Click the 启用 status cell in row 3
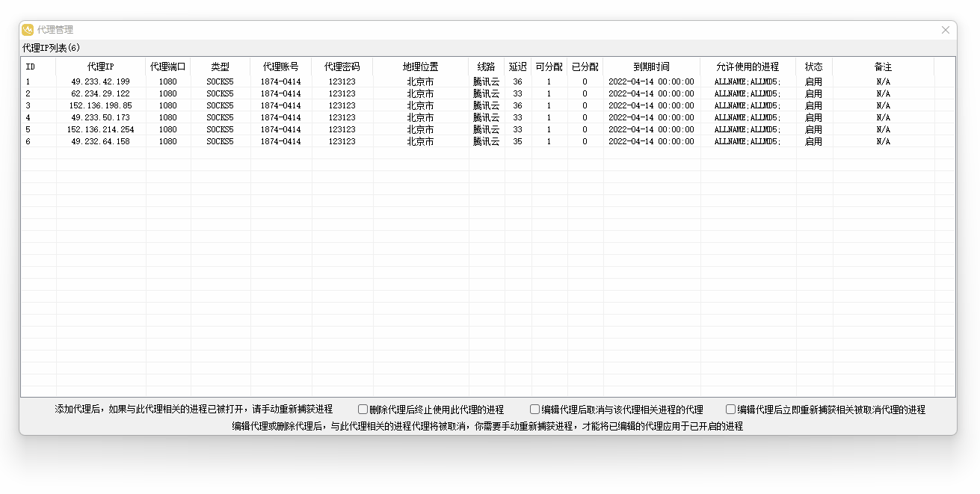 [x=814, y=105]
